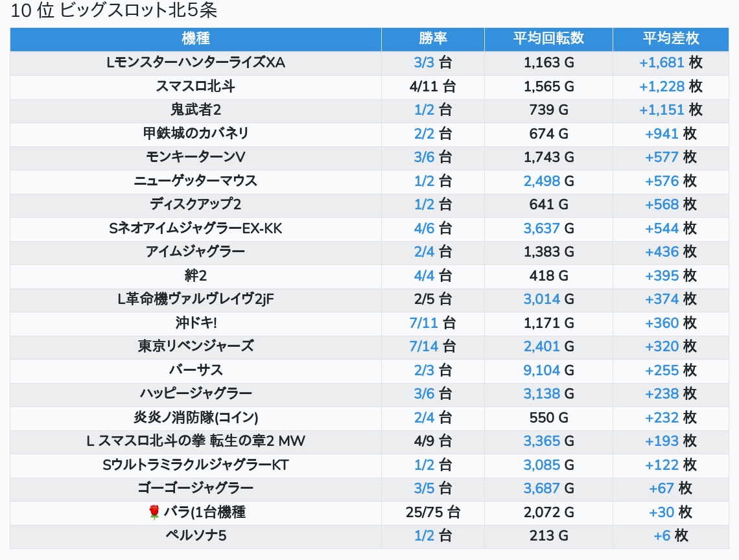
Task: Open the +941 value for 甲鉄城のカバネリ
Action: coord(661,134)
